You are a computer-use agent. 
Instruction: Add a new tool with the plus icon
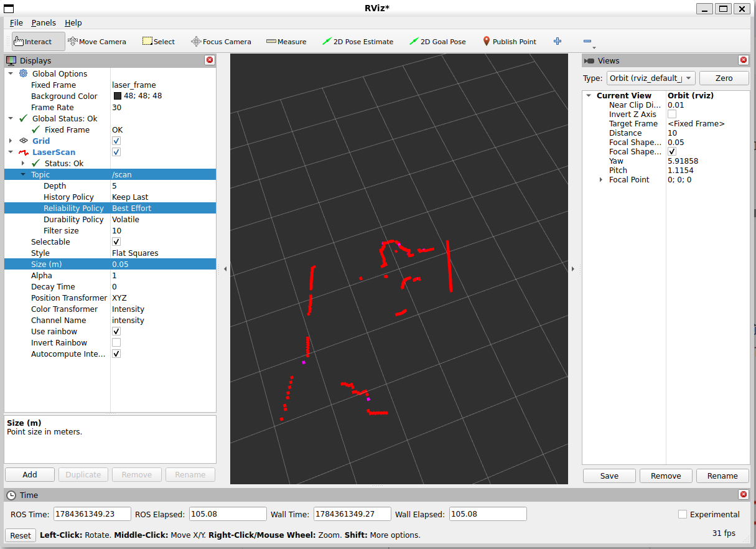(558, 42)
